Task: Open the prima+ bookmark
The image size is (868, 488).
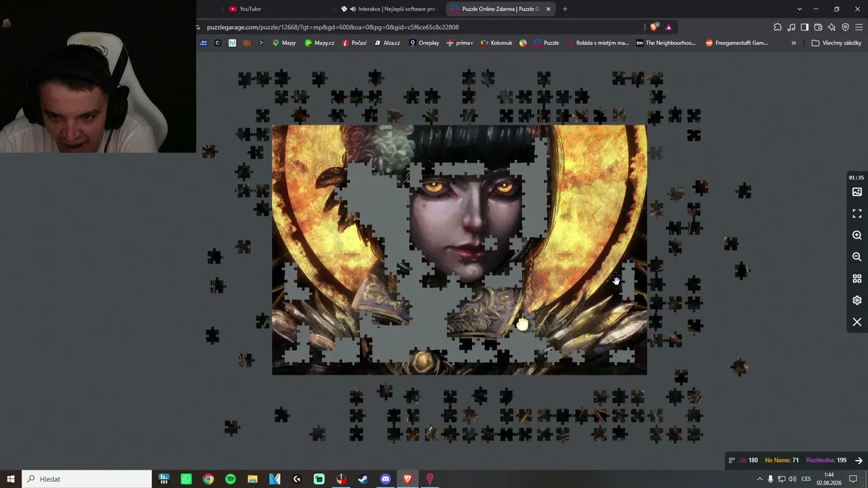Action: point(460,43)
